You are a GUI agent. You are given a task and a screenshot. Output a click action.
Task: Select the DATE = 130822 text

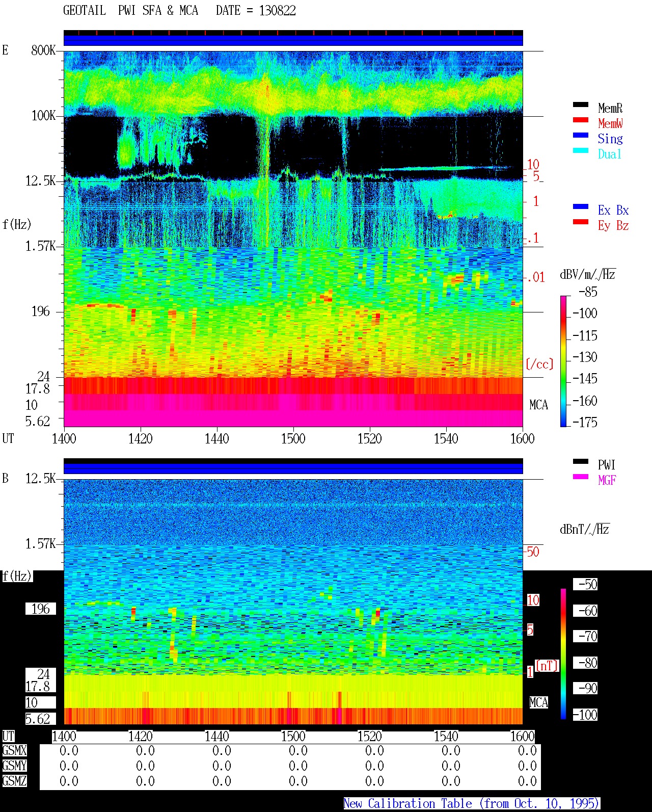pyautogui.click(x=256, y=11)
